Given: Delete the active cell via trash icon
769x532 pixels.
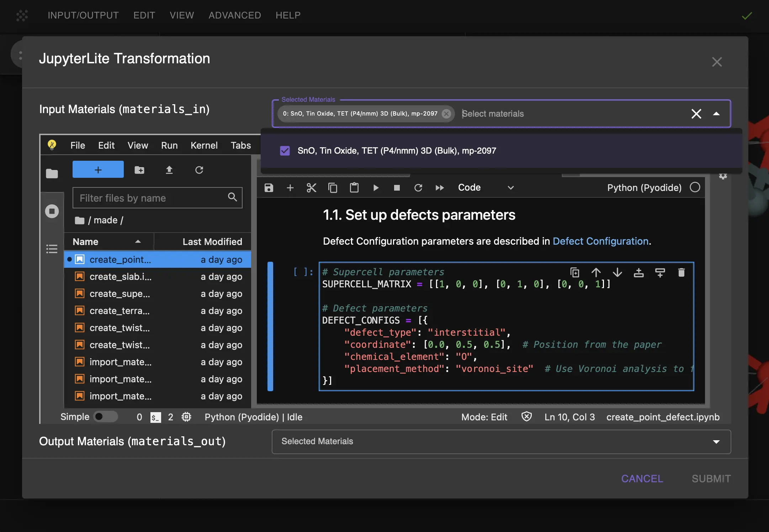Looking at the screenshot, I should click(681, 273).
